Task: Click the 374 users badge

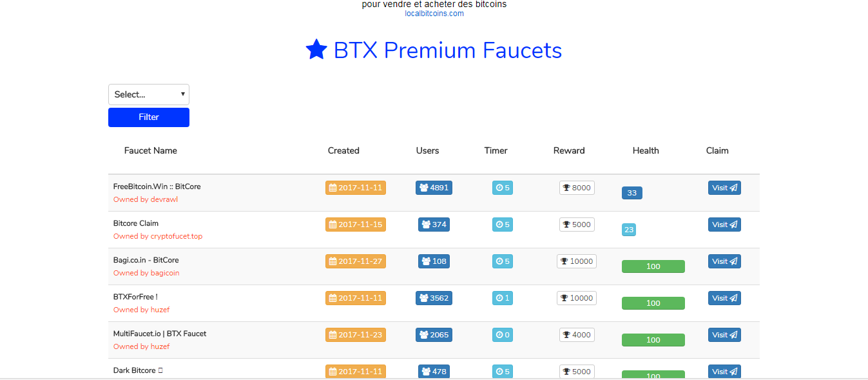Action: 434,225
